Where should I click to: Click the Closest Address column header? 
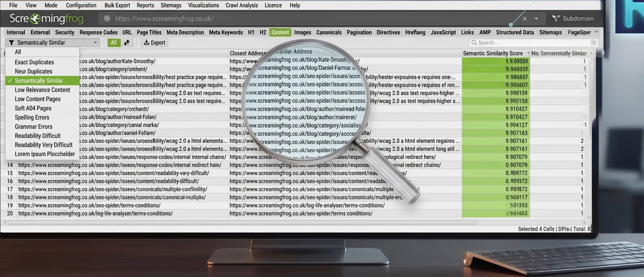248,53
